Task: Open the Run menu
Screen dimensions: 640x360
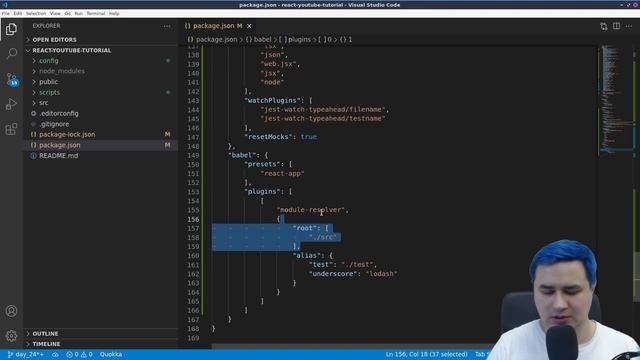Action: click(78, 13)
